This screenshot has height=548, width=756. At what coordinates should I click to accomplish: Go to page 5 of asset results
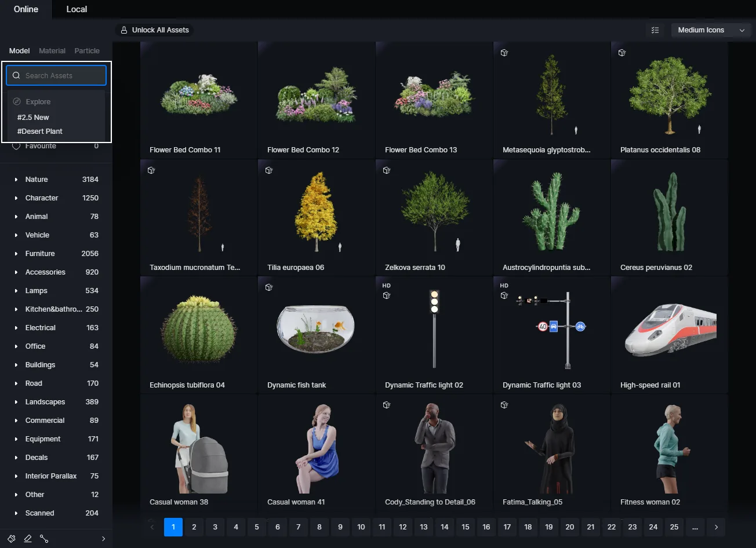click(256, 527)
